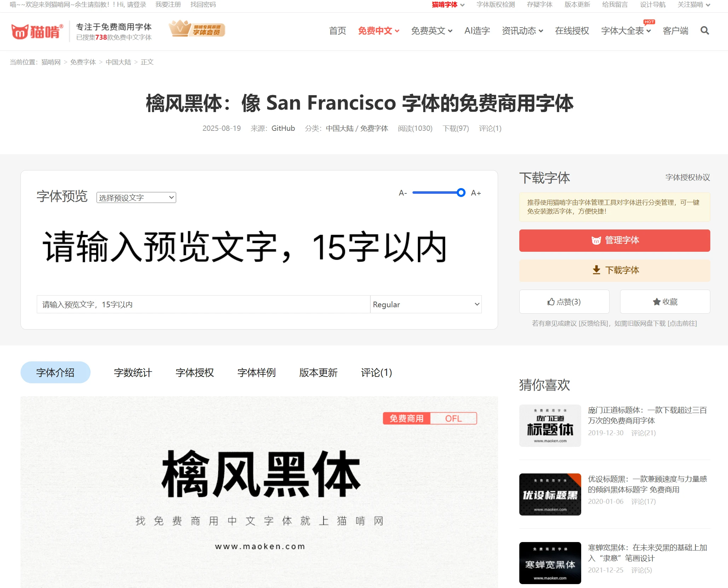The height and width of the screenshot is (588, 728).
Task: Switch to the 字体授权 tab
Action: tap(195, 373)
